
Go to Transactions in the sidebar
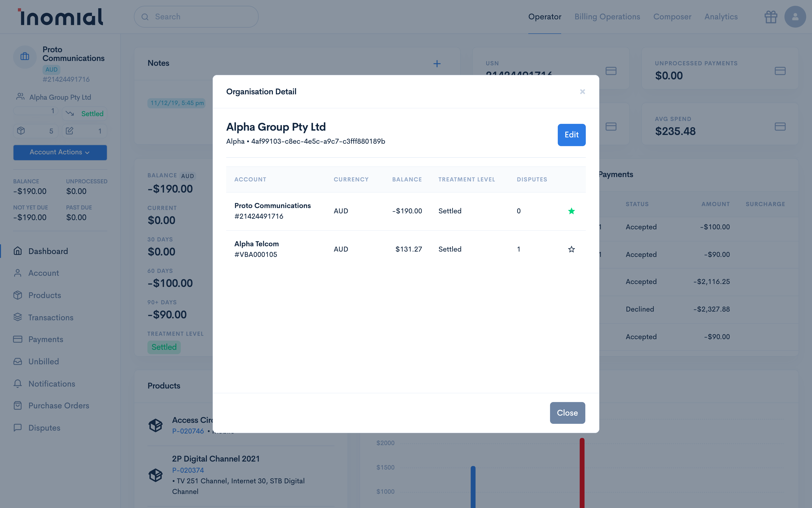click(x=51, y=317)
